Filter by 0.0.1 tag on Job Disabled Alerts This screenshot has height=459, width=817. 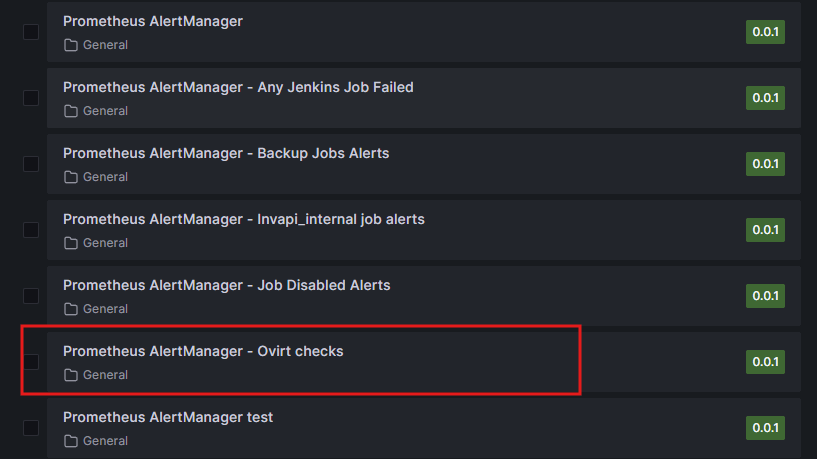pos(765,296)
